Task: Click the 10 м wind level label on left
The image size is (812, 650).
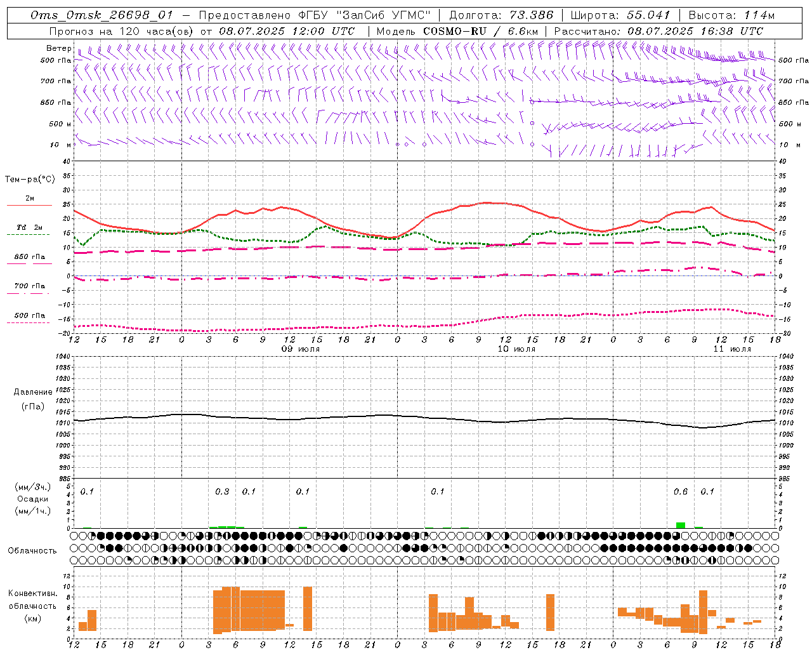Action: [x=61, y=145]
